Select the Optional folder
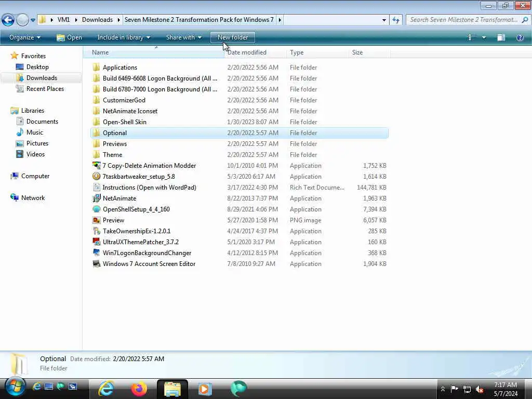The width and height of the screenshot is (532, 399). [240, 132]
